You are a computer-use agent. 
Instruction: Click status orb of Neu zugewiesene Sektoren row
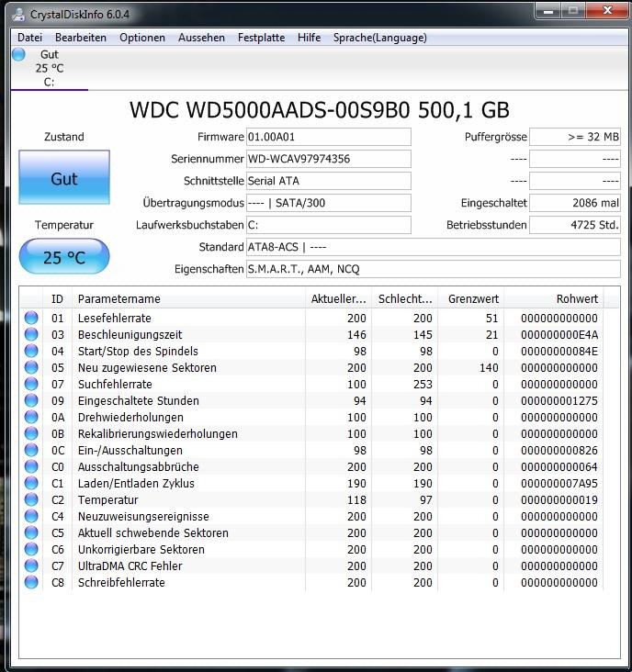pos(31,368)
